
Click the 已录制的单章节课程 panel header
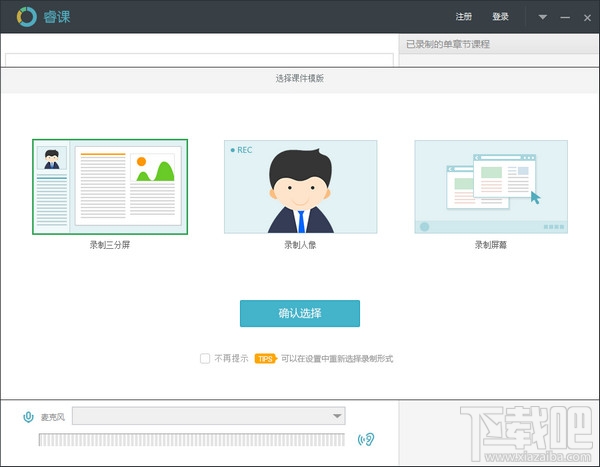(499, 44)
